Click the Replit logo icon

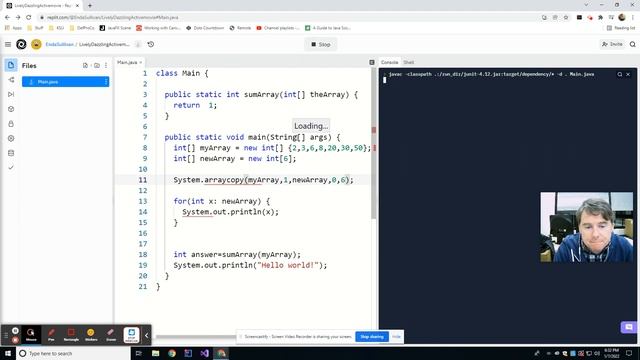pos(21,44)
